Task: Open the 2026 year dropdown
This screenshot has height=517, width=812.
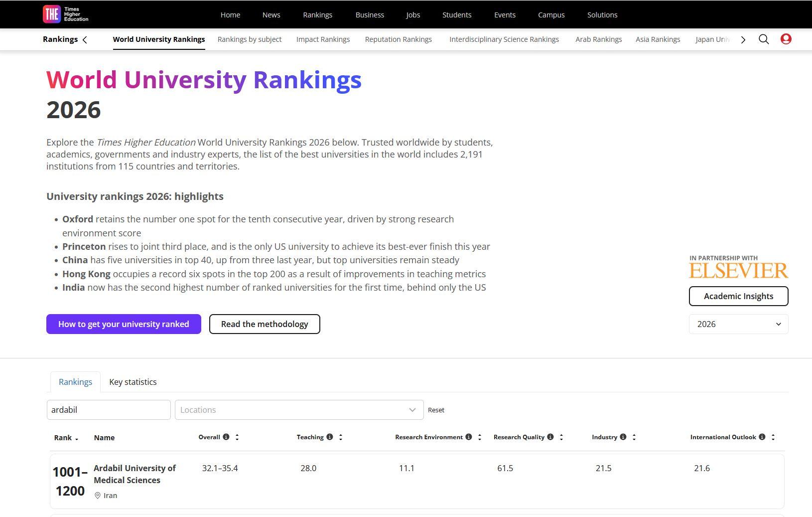Action: click(x=738, y=324)
